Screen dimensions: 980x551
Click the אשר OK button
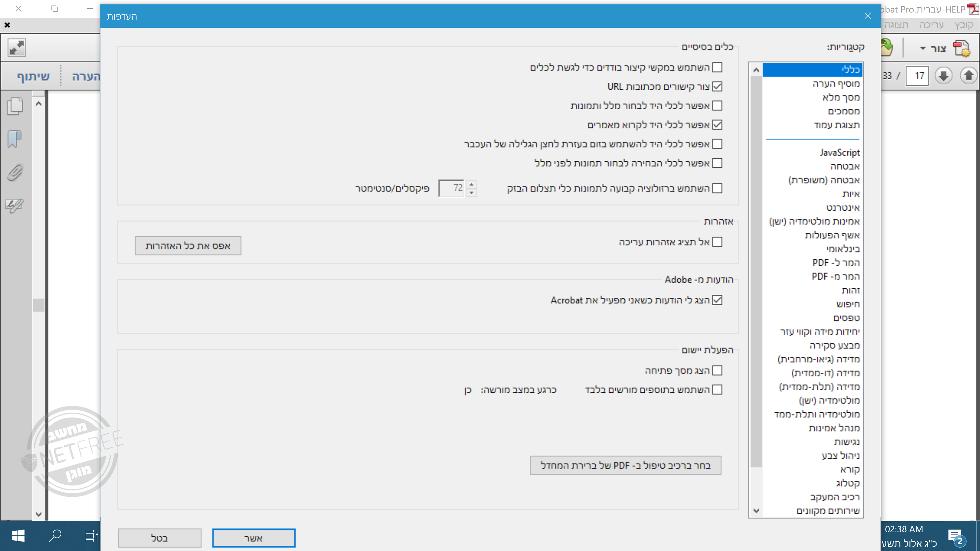coord(253,538)
